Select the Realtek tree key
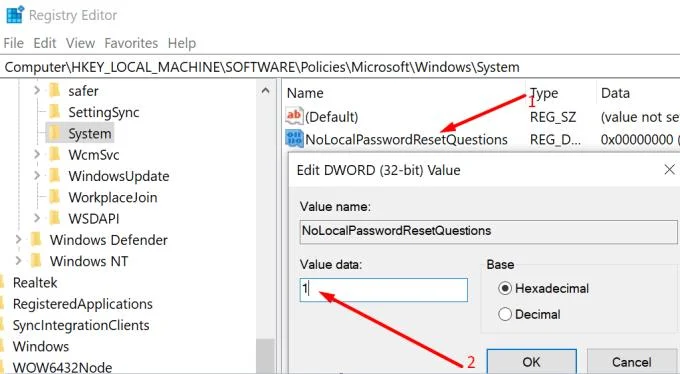The width and height of the screenshot is (680, 374). click(x=35, y=282)
